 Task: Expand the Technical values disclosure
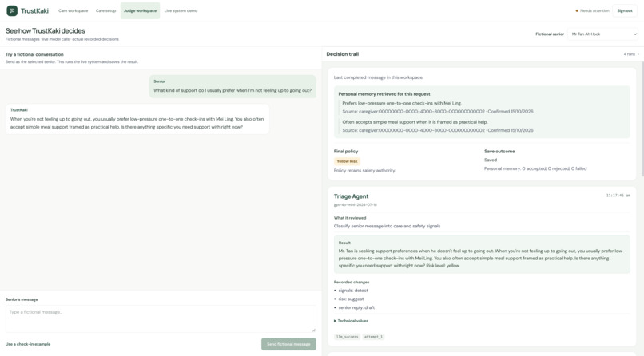351,321
